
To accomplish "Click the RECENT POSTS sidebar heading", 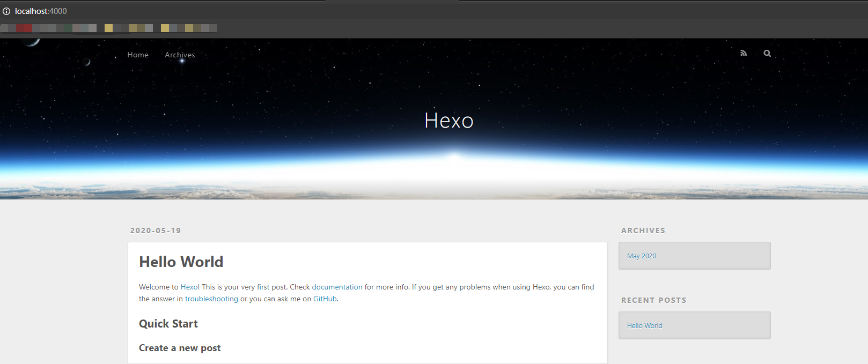I will 654,300.
